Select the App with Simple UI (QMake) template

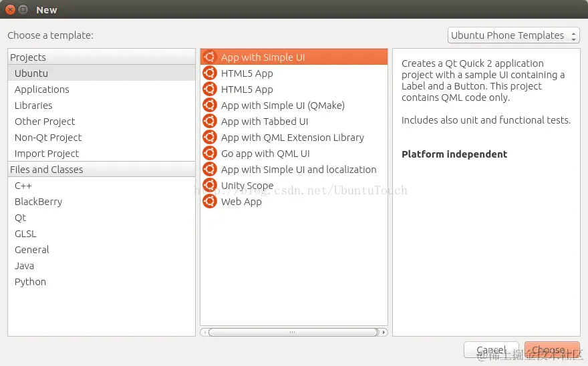293,106
